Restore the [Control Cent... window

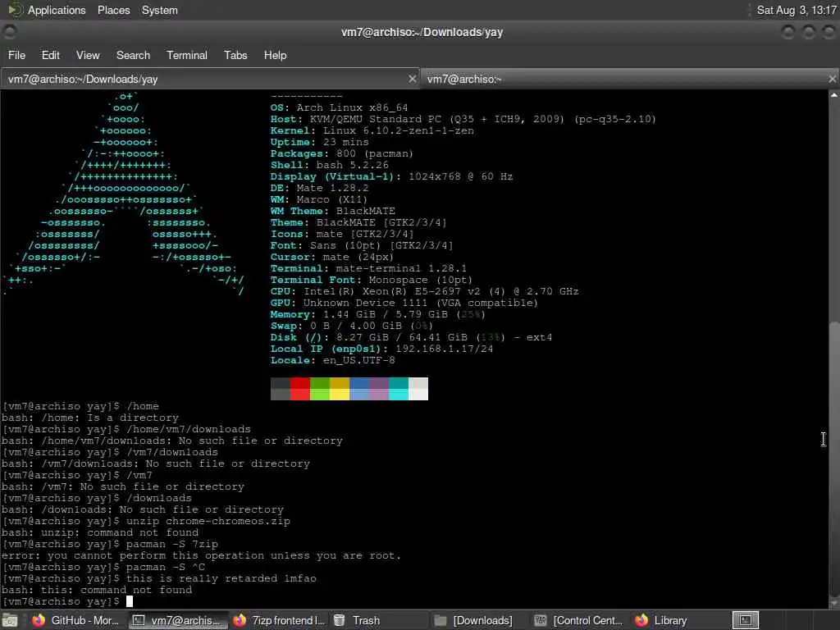(x=580, y=620)
